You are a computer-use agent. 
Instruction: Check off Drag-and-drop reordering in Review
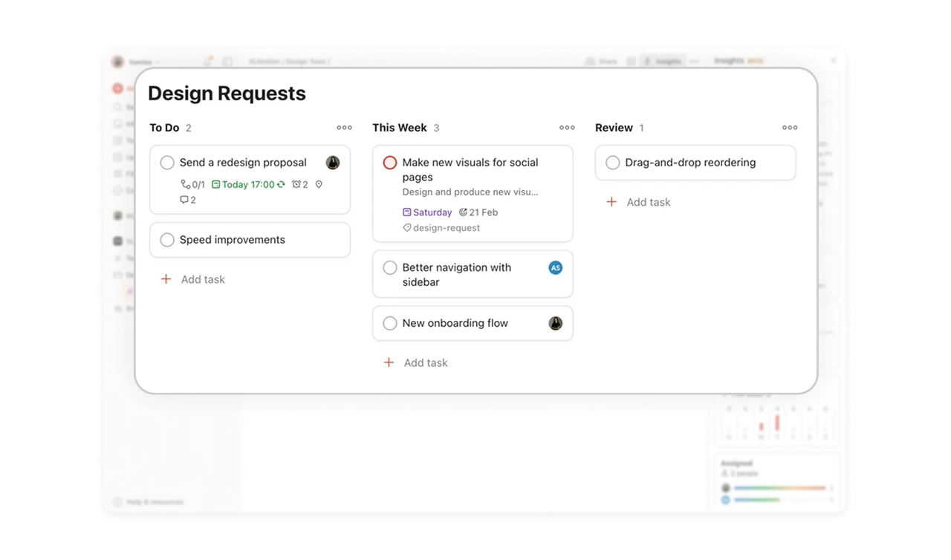(x=612, y=163)
